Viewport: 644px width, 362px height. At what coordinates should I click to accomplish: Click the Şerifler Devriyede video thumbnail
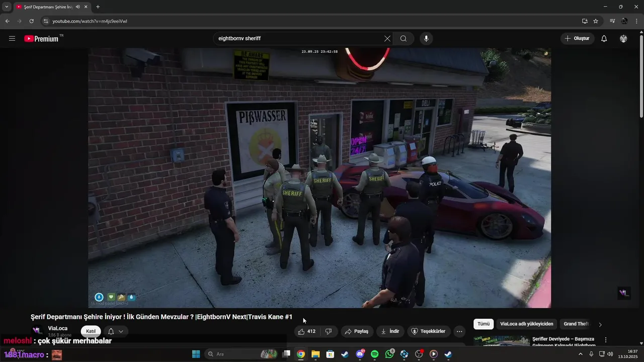[502, 341]
